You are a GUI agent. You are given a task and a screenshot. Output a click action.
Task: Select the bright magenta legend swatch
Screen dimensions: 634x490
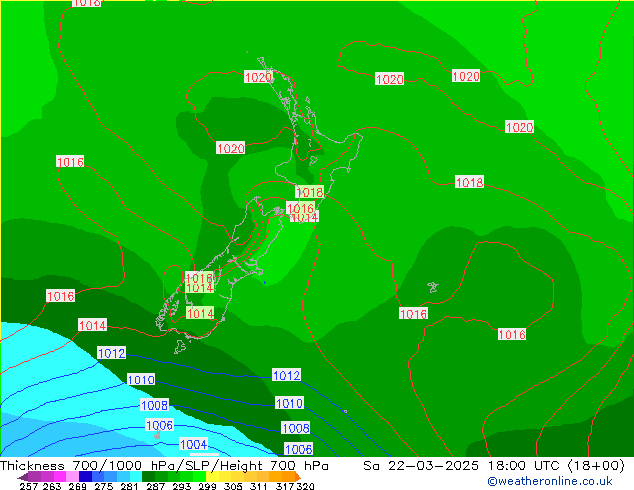60,476
